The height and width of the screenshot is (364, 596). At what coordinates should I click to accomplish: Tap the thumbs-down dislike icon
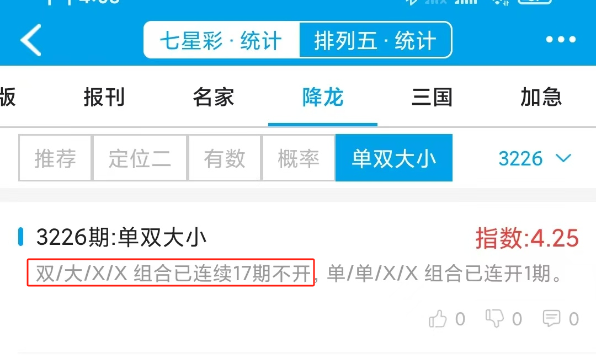494,318
